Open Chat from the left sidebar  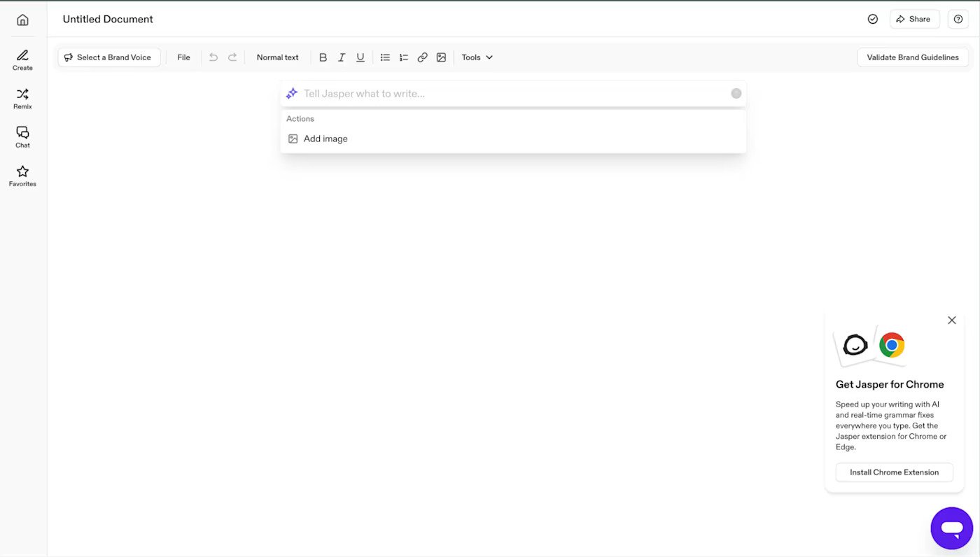point(22,136)
